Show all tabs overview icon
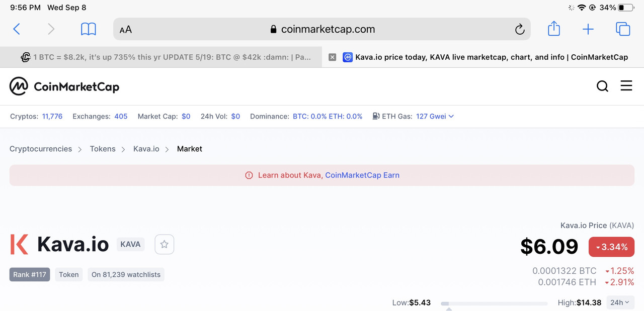Image resolution: width=644 pixels, height=311 pixels. [623, 29]
